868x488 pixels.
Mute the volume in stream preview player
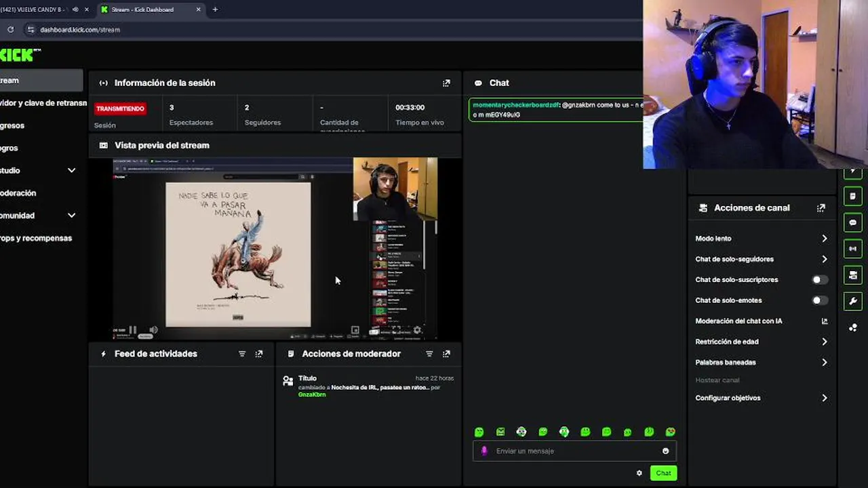(x=153, y=330)
